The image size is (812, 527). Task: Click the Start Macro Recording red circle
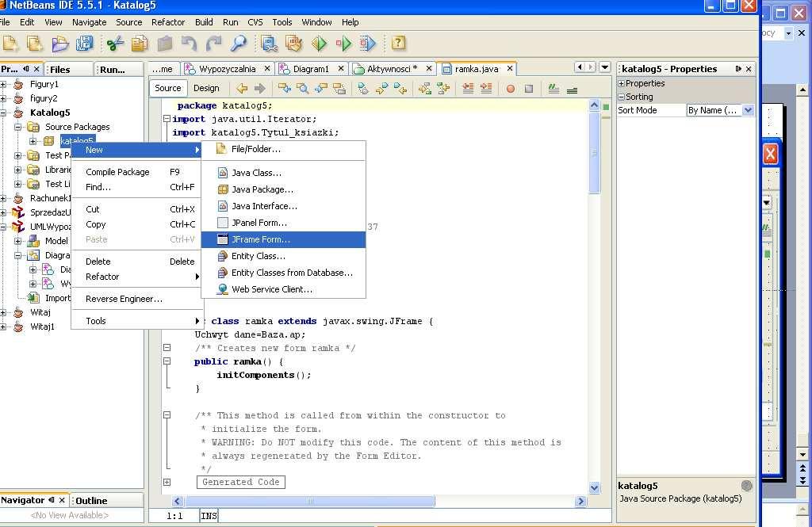pyautogui.click(x=511, y=89)
